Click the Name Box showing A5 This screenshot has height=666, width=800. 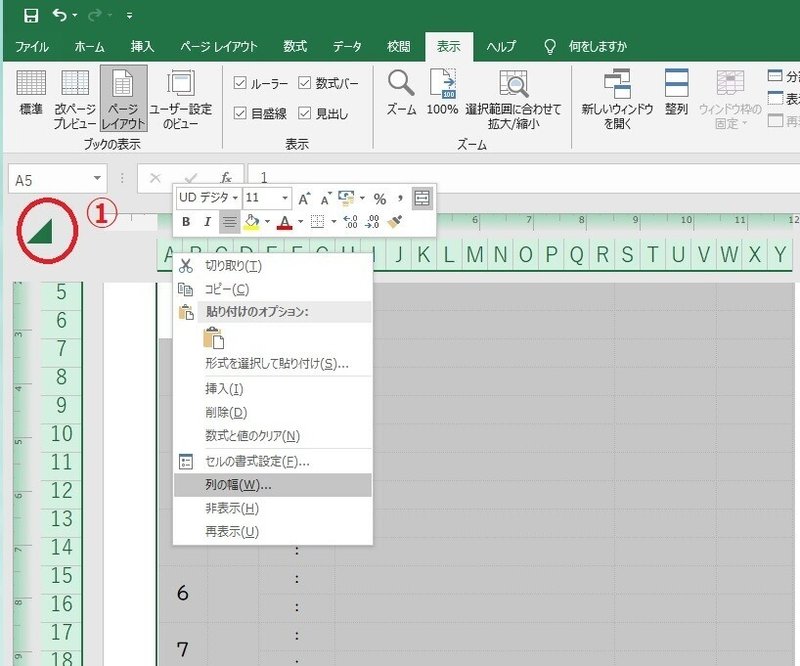49,180
